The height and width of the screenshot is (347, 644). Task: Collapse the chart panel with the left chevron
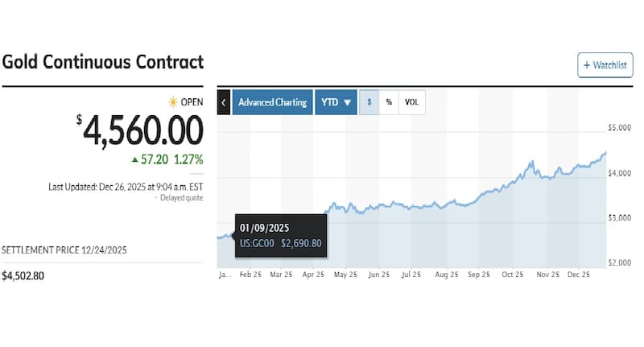(x=223, y=102)
